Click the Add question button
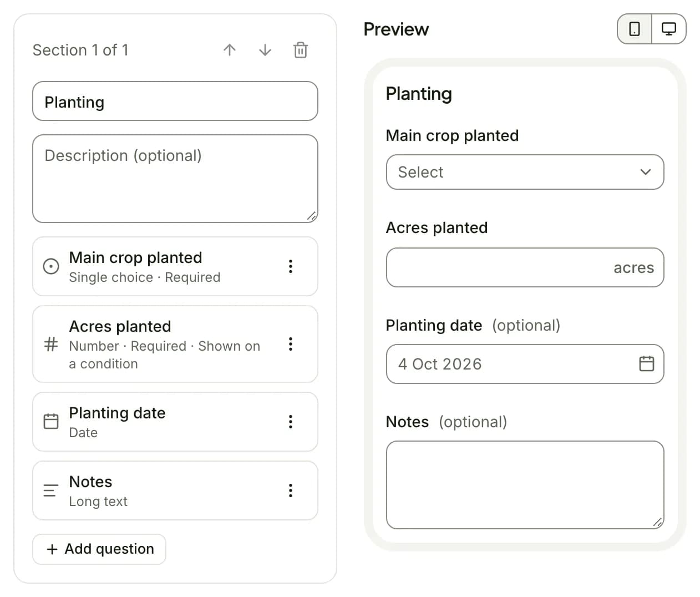700x597 pixels. click(x=99, y=549)
